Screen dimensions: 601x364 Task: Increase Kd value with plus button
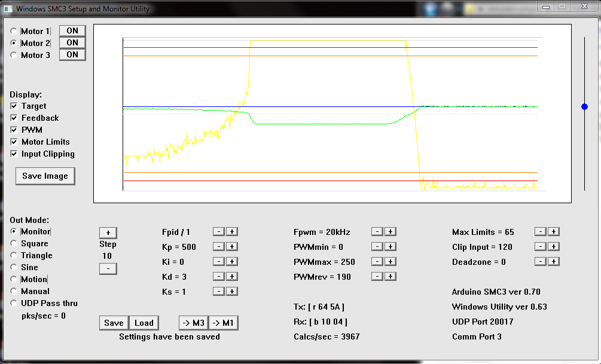tap(231, 276)
